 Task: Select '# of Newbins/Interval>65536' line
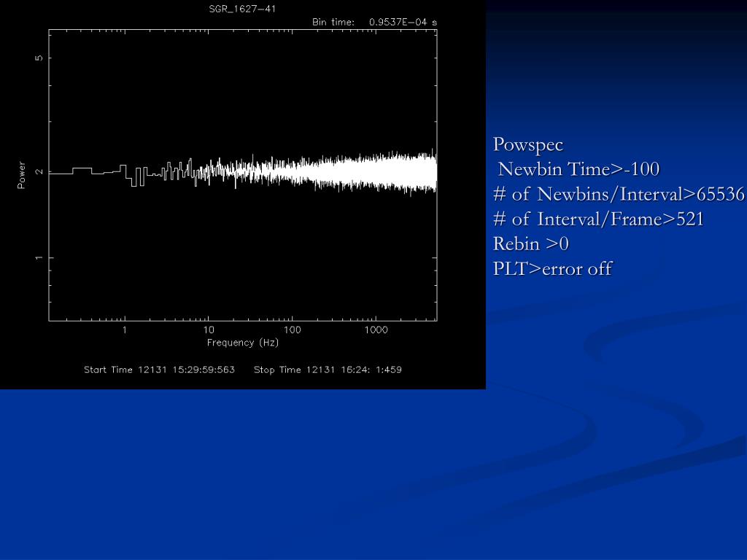[x=619, y=194]
